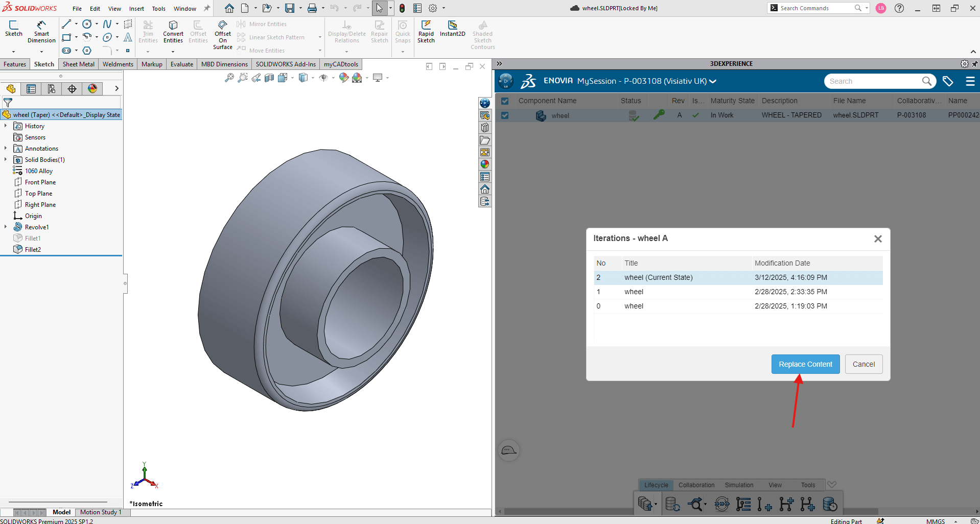The width and height of the screenshot is (980, 524).
Task: Click the Section View icon
Action: click(x=269, y=78)
